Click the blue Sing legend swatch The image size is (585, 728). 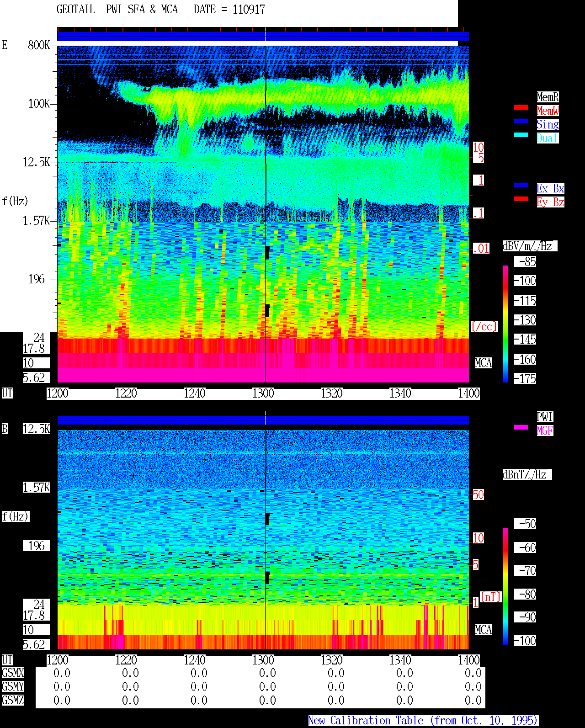521,121
